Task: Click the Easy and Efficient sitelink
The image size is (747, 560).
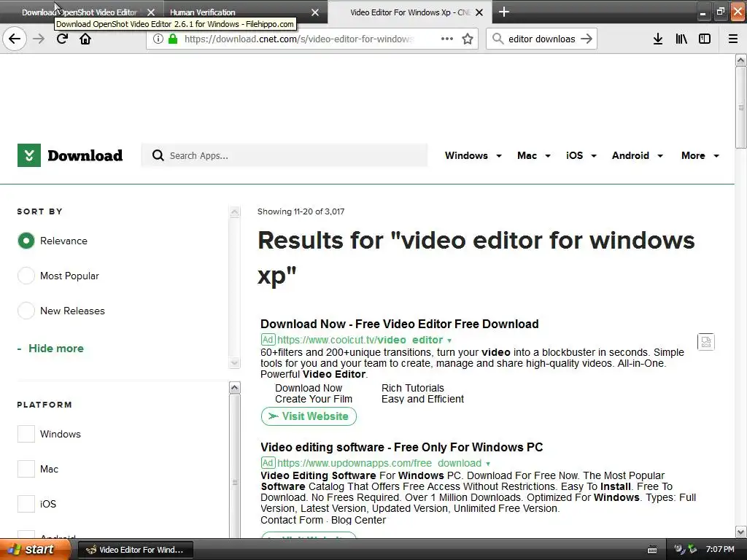Action: click(422, 399)
